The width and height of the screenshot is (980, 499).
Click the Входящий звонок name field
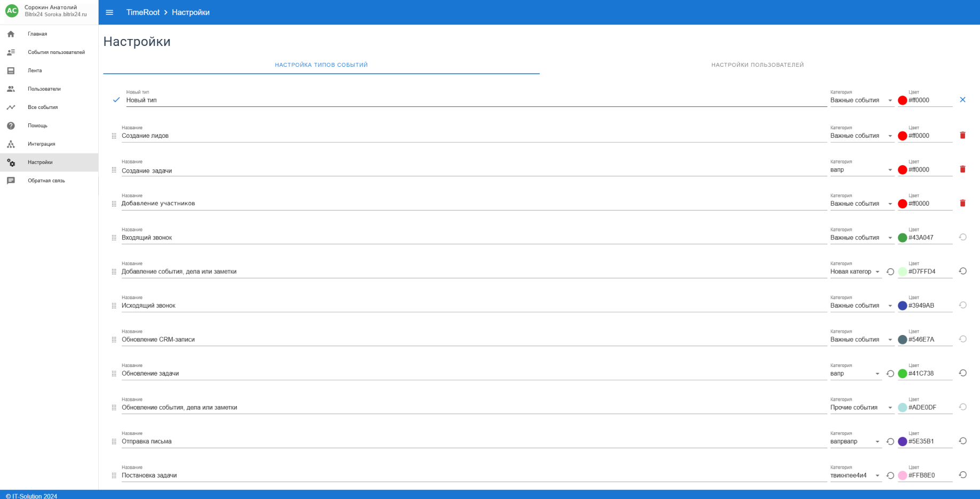(x=474, y=238)
